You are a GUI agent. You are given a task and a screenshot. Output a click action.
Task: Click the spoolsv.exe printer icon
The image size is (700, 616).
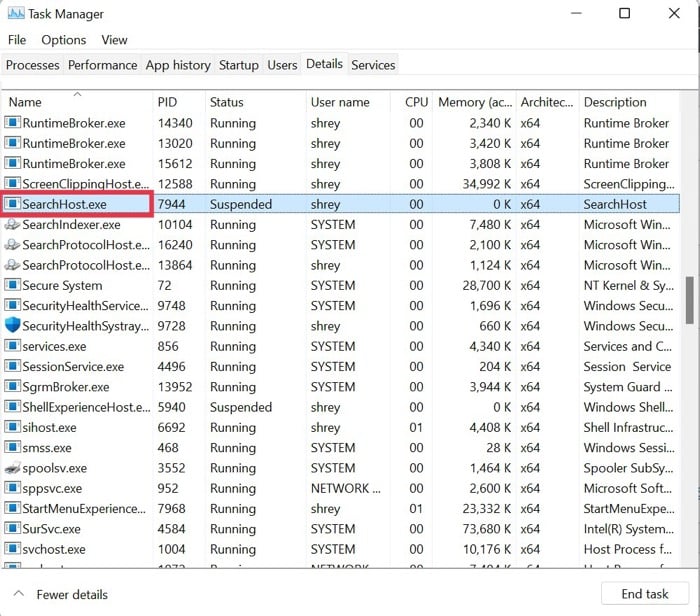click(12, 468)
